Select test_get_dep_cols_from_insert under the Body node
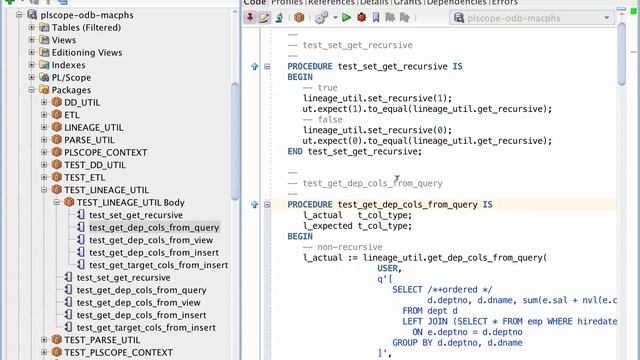Screen dimensions: 640x360 tap(154, 253)
